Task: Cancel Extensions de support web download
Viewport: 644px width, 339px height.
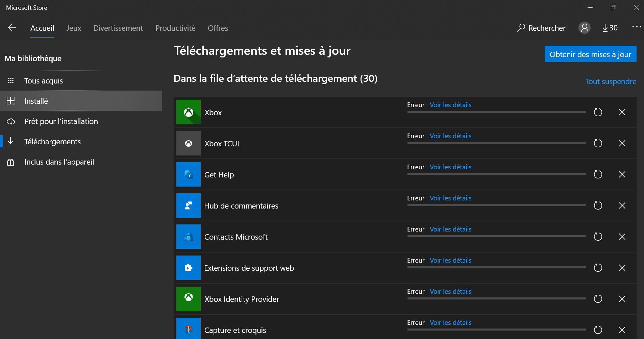Action: (x=622, y=268)
